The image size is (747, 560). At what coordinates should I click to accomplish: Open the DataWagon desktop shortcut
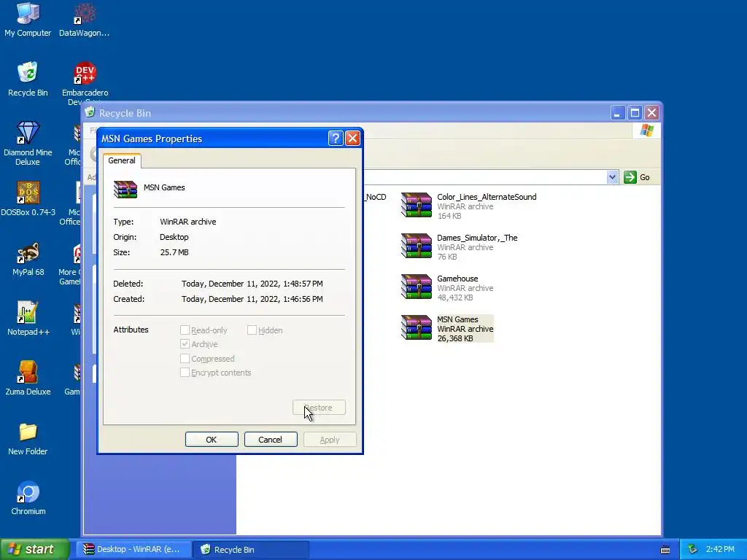pos(85,20)
